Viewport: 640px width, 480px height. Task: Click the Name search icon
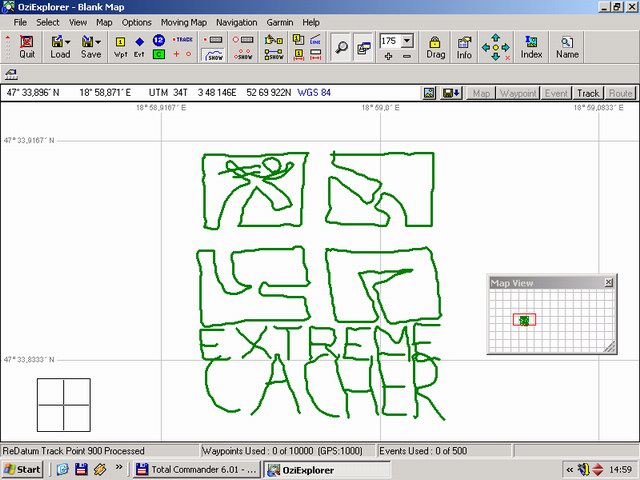(x=567, y=46)
